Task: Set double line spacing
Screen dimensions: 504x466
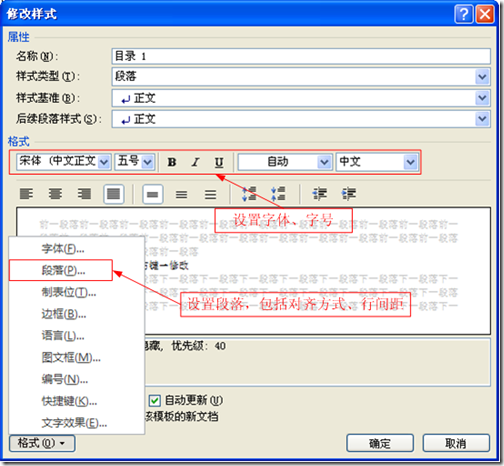Action: [x=210, y=194]
